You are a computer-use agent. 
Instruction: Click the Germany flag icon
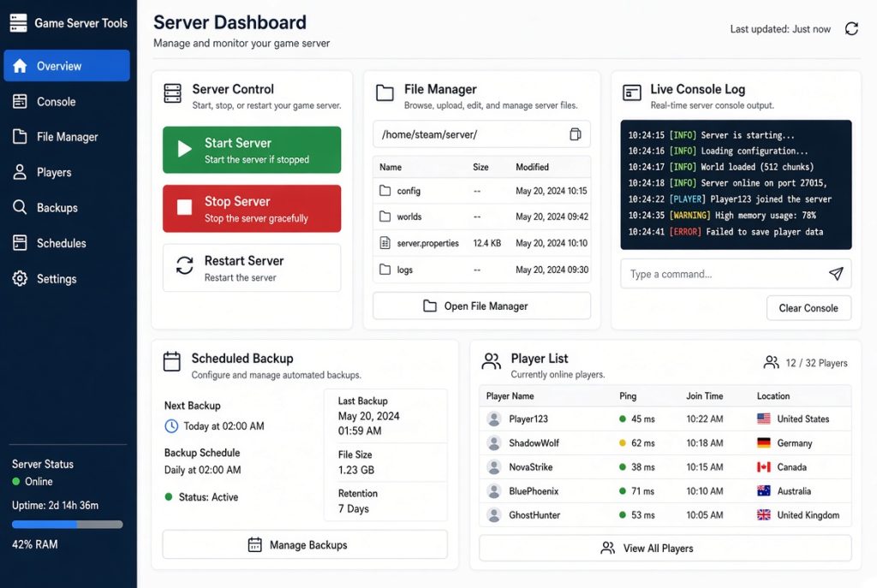pos(763,442)
